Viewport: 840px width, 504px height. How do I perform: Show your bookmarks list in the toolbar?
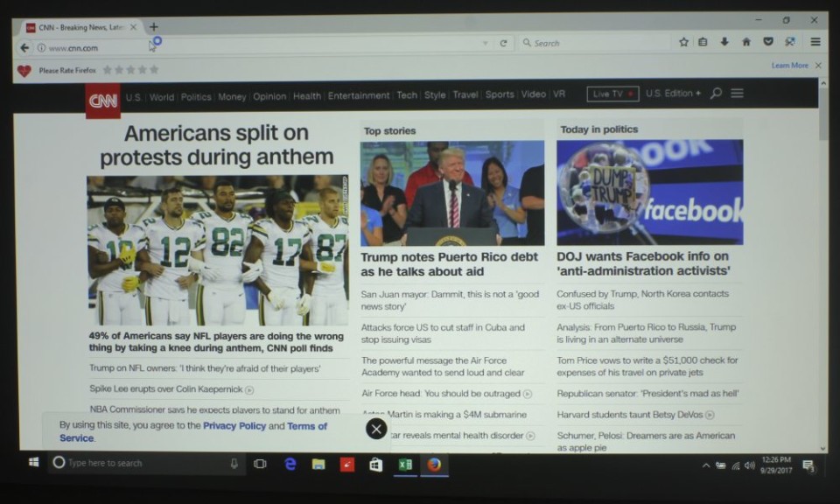coord(703,42)
